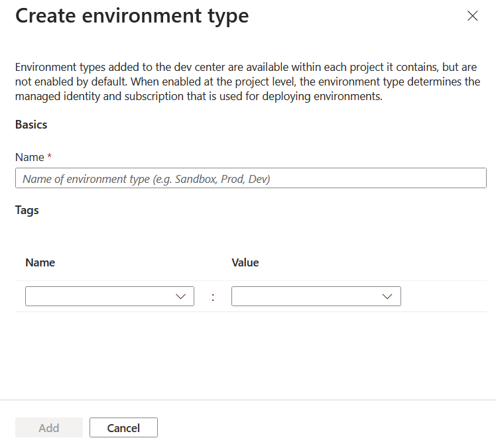Click the chevron arrow in tag Name field
The width and height of the screenshot is (496, 448).
click(x=180, y=297)
